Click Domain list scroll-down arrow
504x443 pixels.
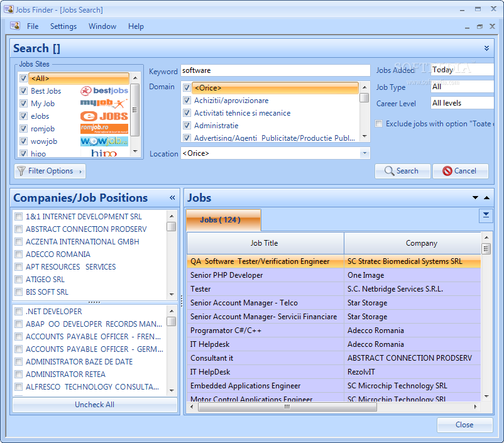(x=364, y=136)
